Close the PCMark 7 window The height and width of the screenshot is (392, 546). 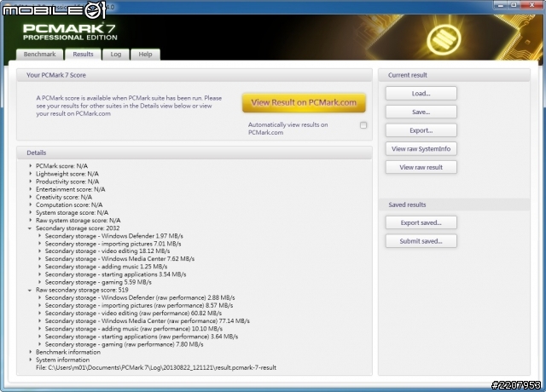(532, 5)
